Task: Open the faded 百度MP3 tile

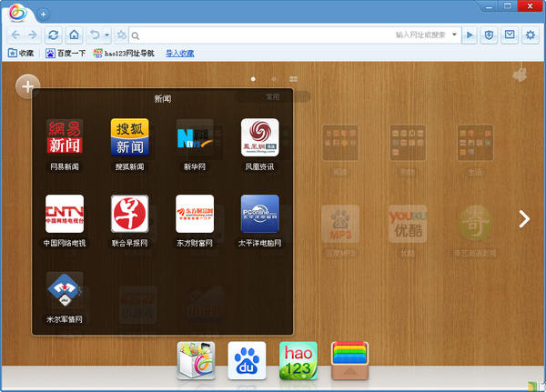Action: tap(340, 224)
